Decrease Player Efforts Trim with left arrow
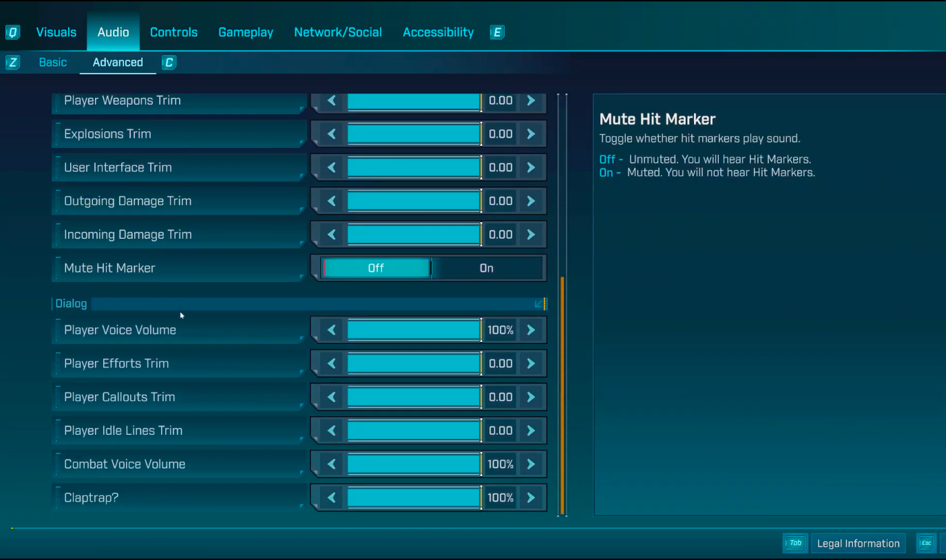 [x=331, y=363]
